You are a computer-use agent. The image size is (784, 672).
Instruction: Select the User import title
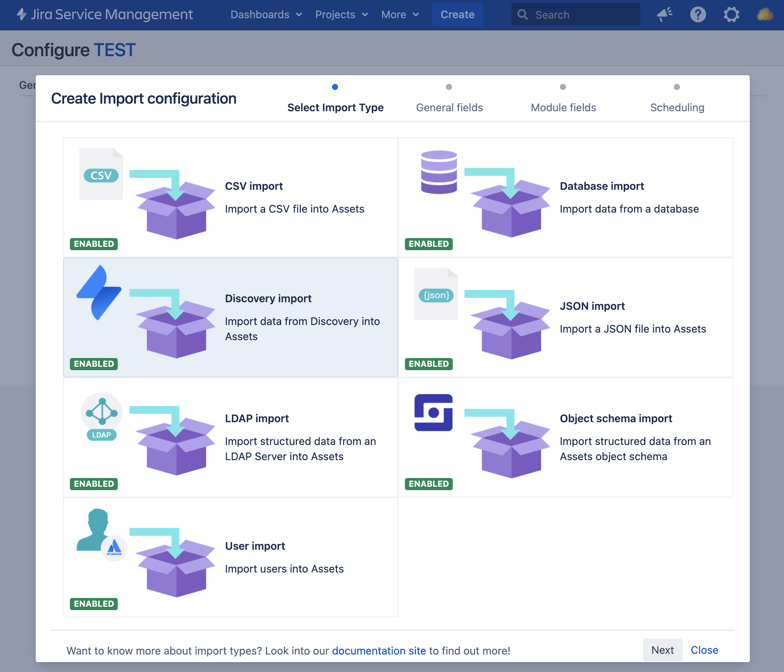[255, 546]
